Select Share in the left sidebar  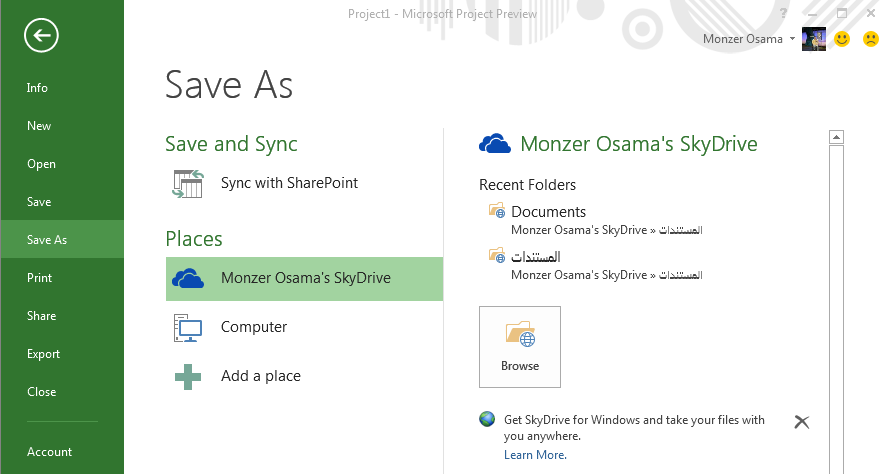coord(42,316)
